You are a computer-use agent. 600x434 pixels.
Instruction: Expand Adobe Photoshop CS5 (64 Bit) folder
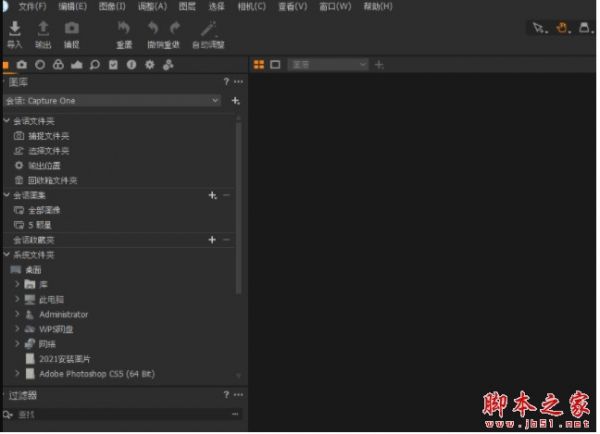click(17, 374)
